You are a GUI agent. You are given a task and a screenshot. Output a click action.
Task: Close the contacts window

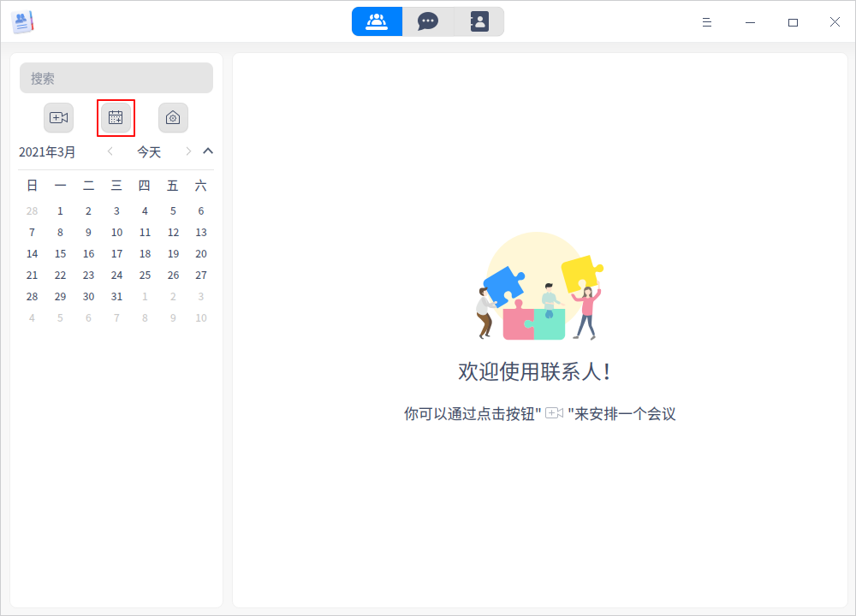pyautogui.click(x=835, y=22)
